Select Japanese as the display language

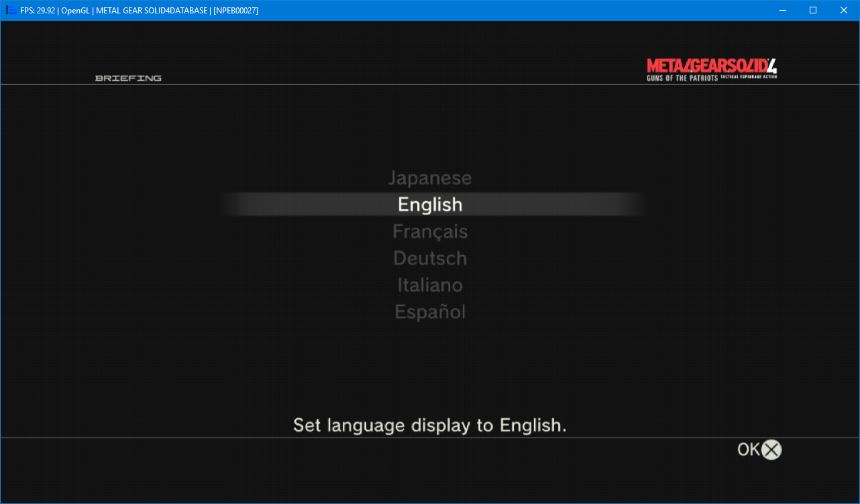429,178
